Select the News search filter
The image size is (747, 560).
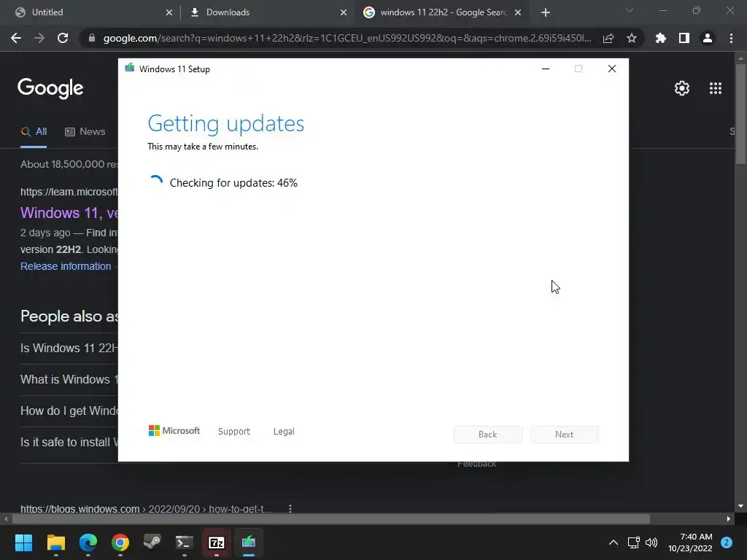85,132
